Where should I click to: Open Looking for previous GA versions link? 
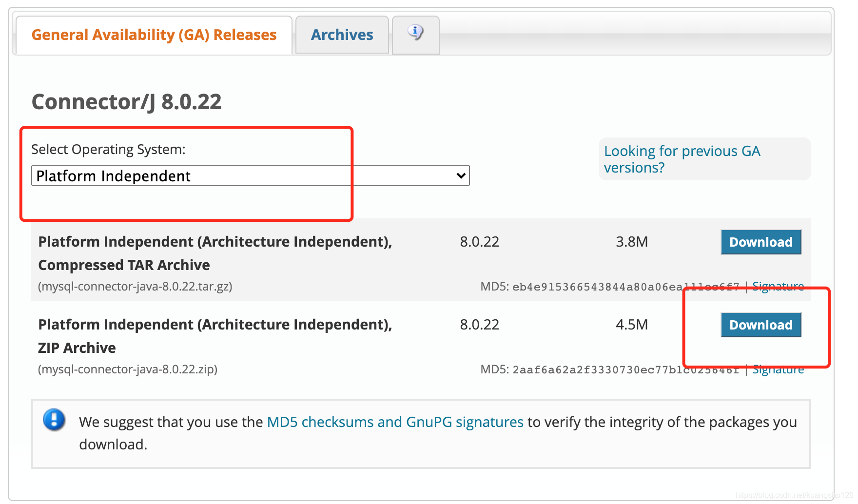682,159
